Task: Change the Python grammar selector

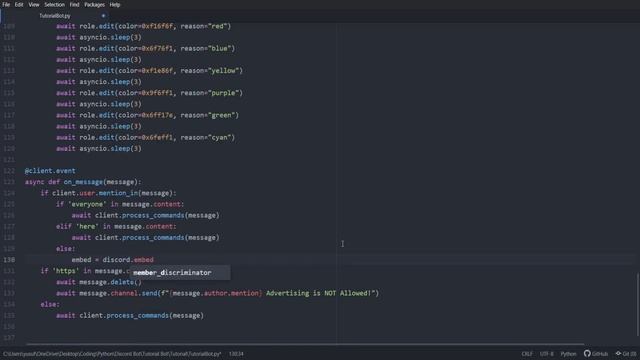Action: pyautogui.click(x=568, y=354)
